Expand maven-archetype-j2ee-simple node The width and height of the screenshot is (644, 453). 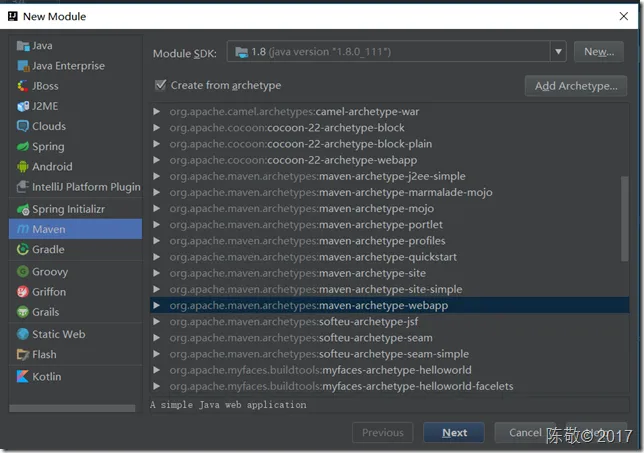[156, 176]
